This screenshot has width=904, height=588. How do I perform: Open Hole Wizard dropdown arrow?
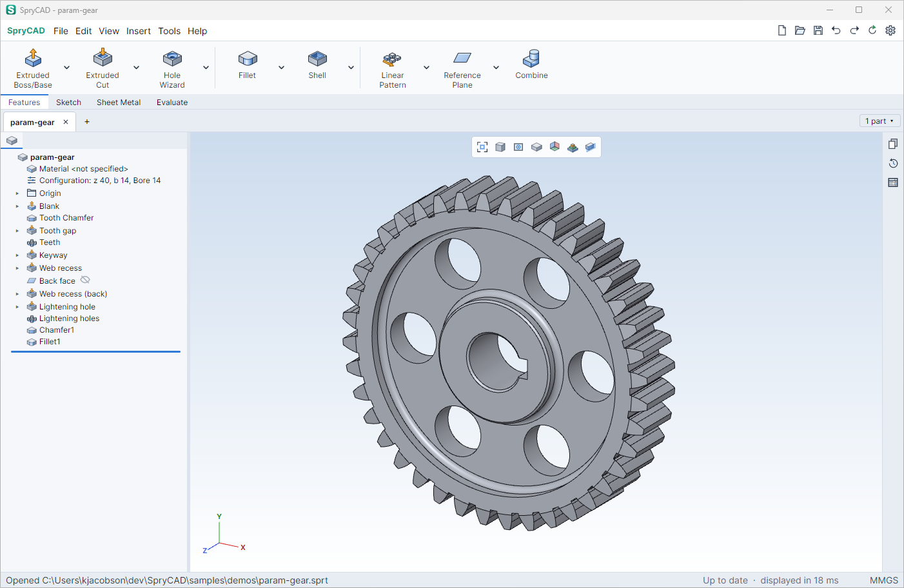tap(206, 68)
